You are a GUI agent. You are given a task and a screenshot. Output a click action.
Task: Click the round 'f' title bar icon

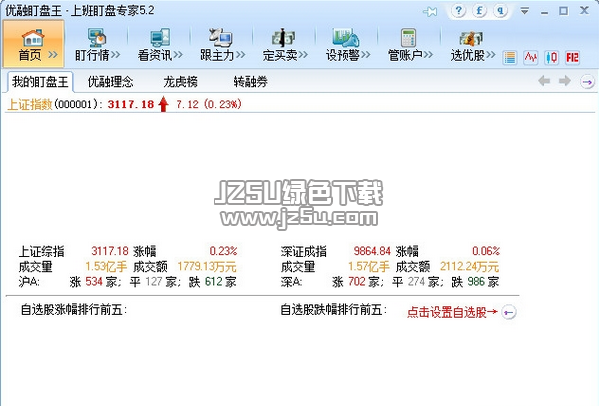tap(479, 11)
